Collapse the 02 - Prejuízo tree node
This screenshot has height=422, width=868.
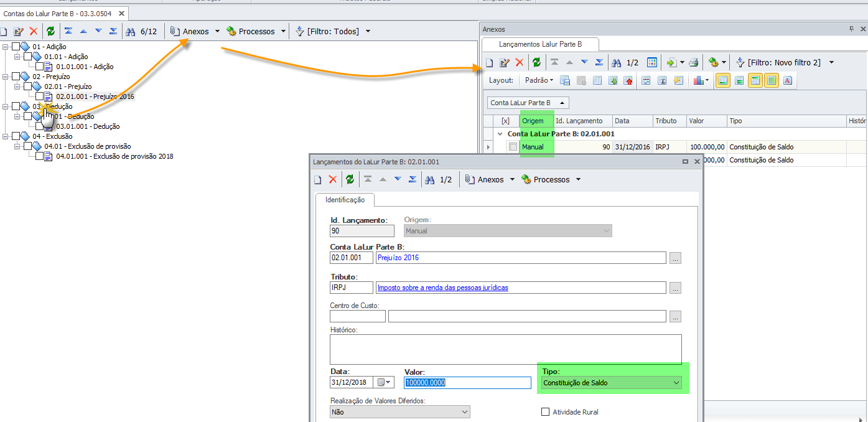pyautogui.click(x=6, y=77)
